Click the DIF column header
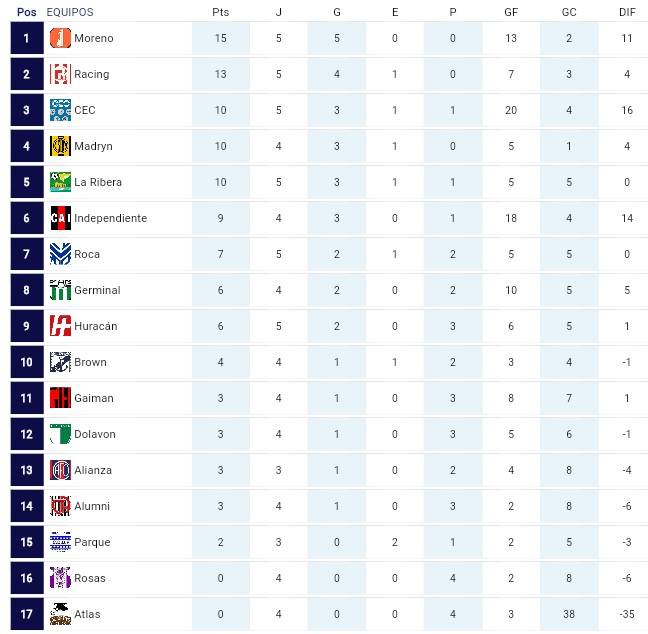The height and width of the screenshot is (634, 648). pos(627,12)
